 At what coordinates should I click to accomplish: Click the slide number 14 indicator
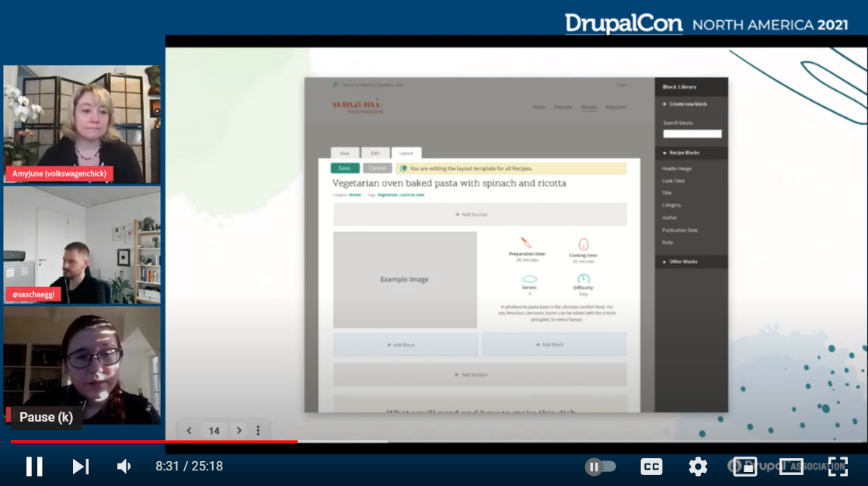(x=214, y=430)
